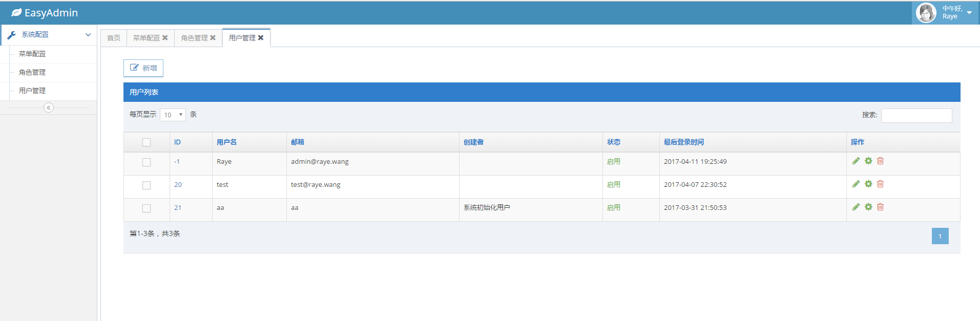Click the email admin@raye.wang

coord(320,162)
